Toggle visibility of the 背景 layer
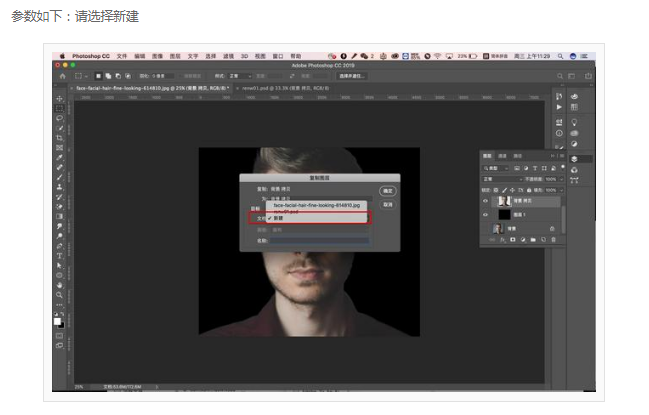 click(x=486, y=228)
